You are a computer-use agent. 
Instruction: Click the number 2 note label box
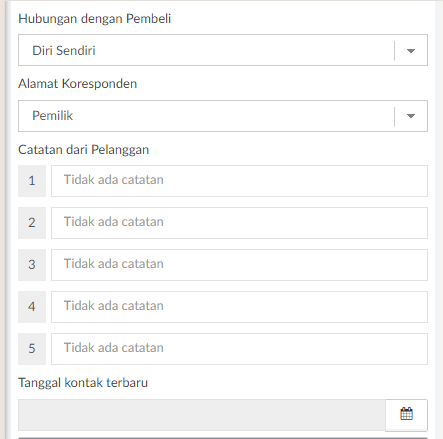[32, 223]
